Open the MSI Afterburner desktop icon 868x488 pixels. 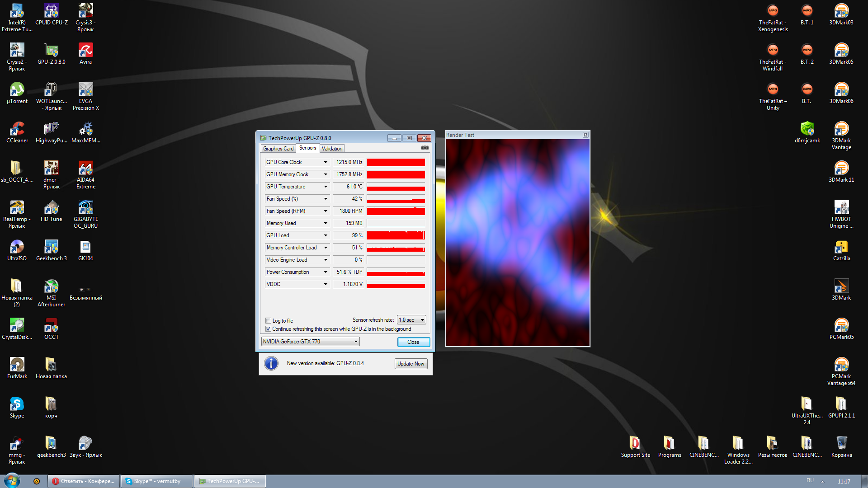pos(51,287)
